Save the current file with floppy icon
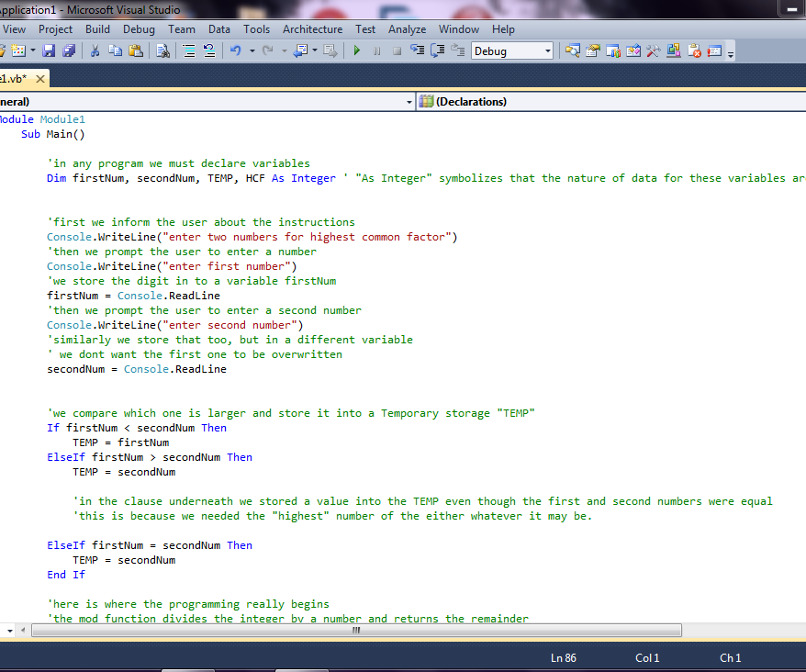806x672 pixels. click(x=49, y=50)
